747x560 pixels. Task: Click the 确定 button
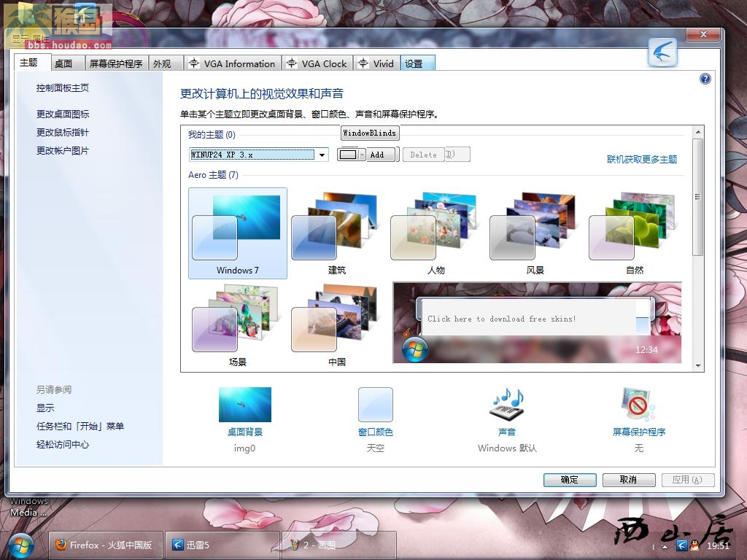570,480
